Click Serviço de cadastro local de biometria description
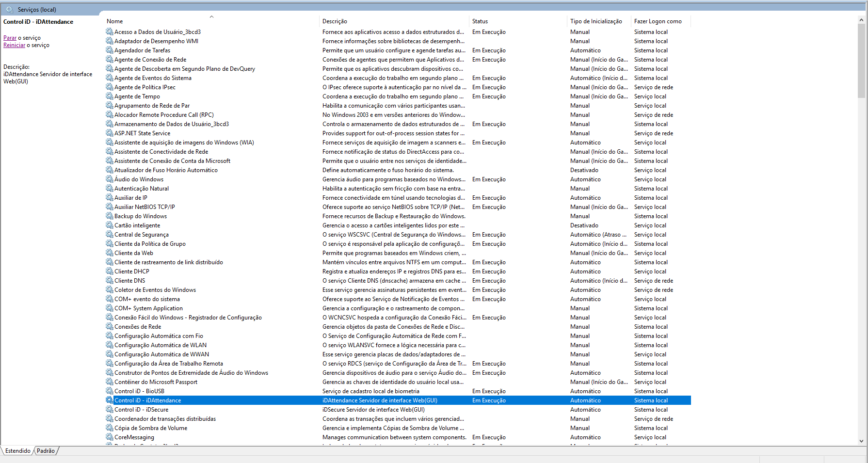The height and width of the screenshot is (463, 868). coord(371,391)
